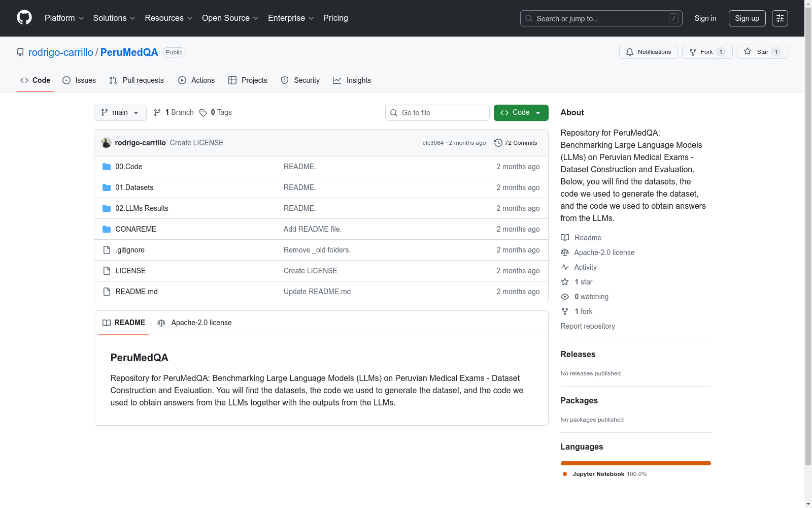Open the Pull requests tab

(137, 80)
